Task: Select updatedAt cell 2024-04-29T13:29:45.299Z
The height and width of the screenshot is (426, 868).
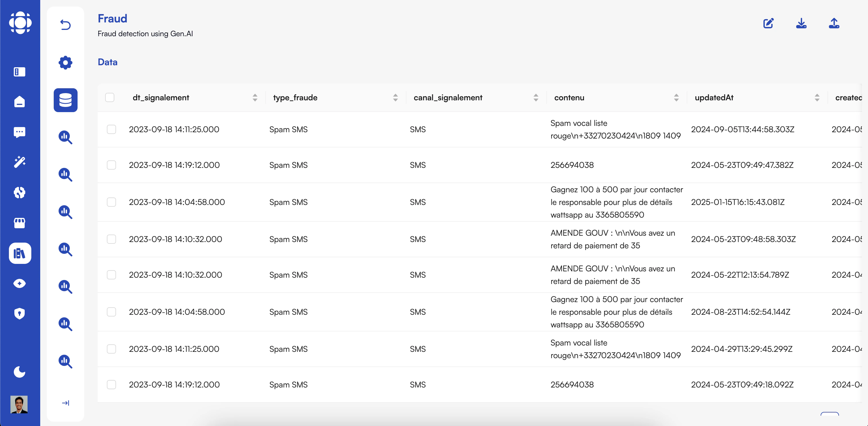Action: point(742,349)
